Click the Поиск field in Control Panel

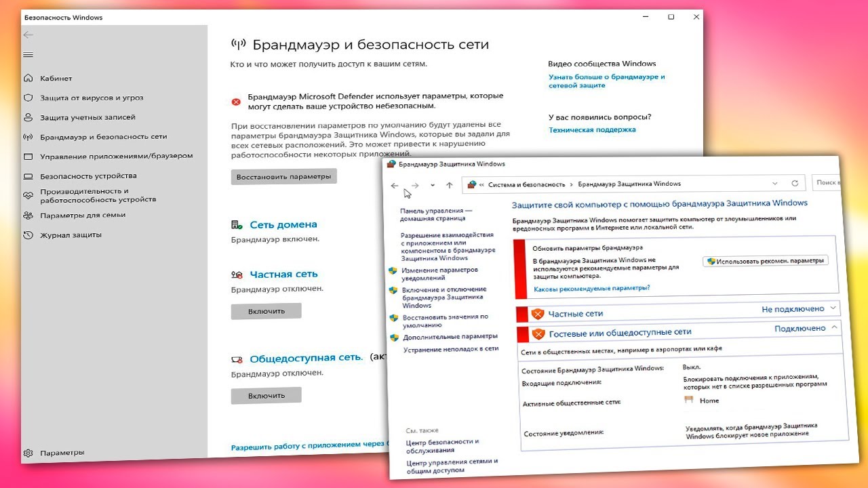click(x=827, y=183)
